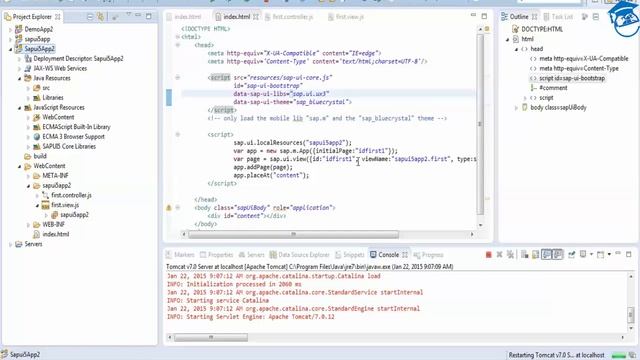Select index.html in Project Explorer tree

click(x=56, y=234)
